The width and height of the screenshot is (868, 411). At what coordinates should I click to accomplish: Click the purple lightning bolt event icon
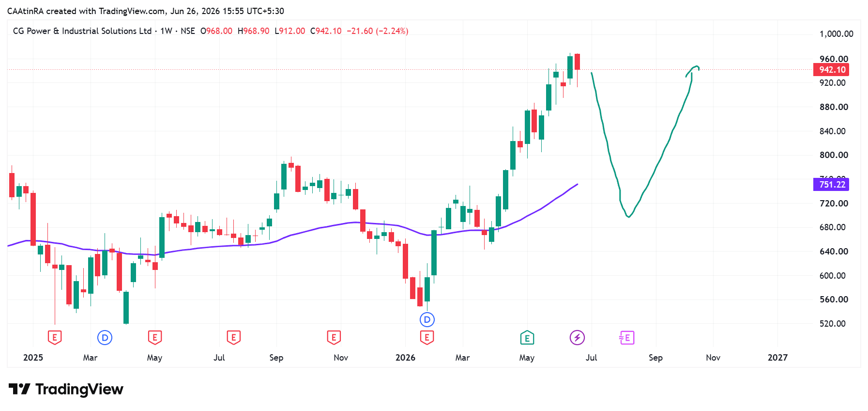coord(577,337)
